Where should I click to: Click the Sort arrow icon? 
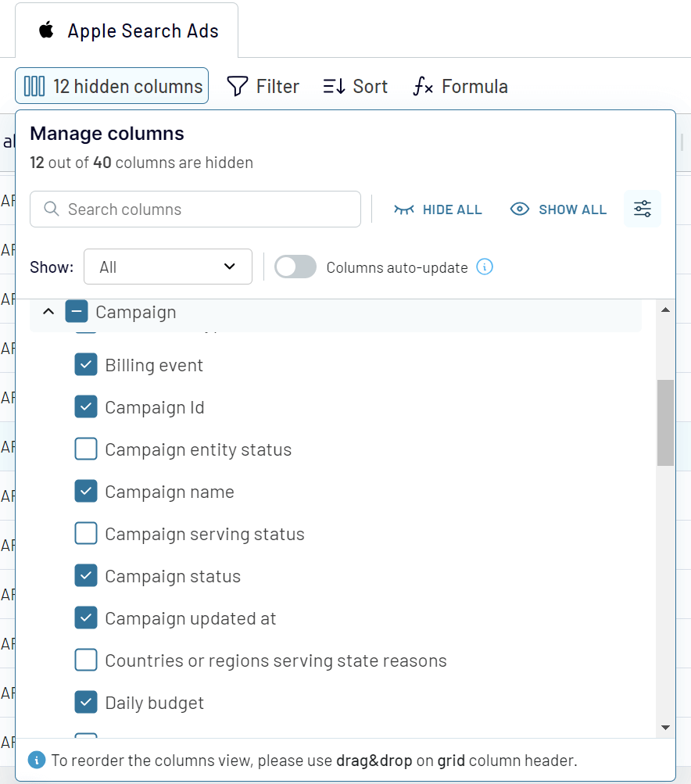tap(334, 86)
